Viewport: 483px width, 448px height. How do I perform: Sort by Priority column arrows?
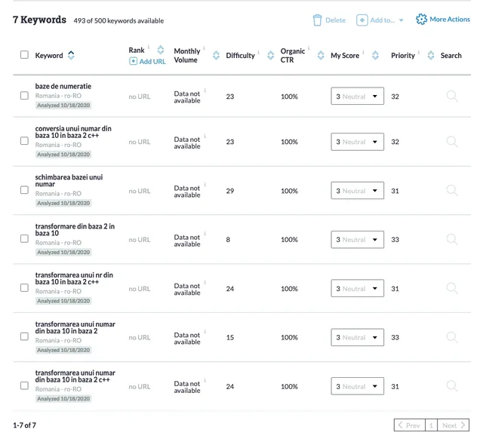click(x=431, y=55)
